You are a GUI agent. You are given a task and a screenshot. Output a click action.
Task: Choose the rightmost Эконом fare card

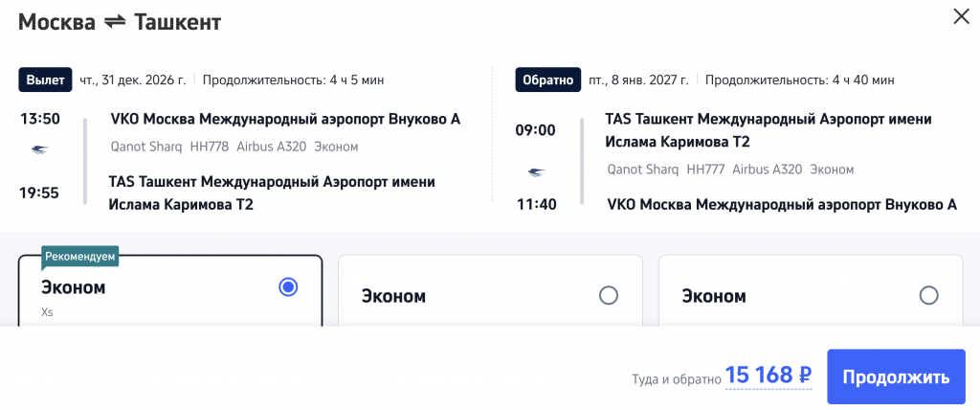pos(810,297)
